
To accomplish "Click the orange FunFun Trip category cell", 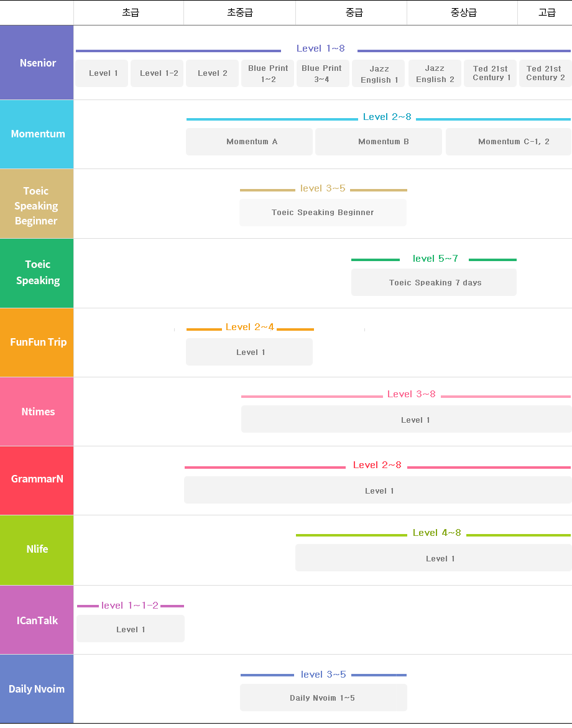I will pos(37,342).
